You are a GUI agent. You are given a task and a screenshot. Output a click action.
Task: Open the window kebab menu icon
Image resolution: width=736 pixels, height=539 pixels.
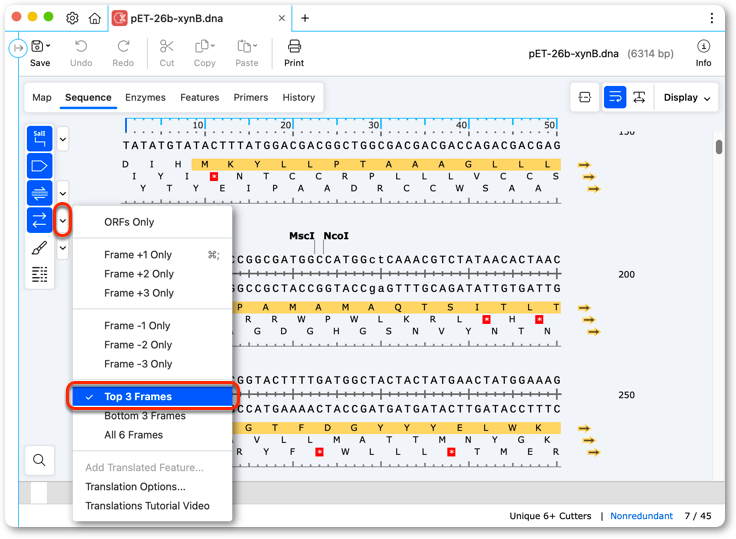coord(712,18)
